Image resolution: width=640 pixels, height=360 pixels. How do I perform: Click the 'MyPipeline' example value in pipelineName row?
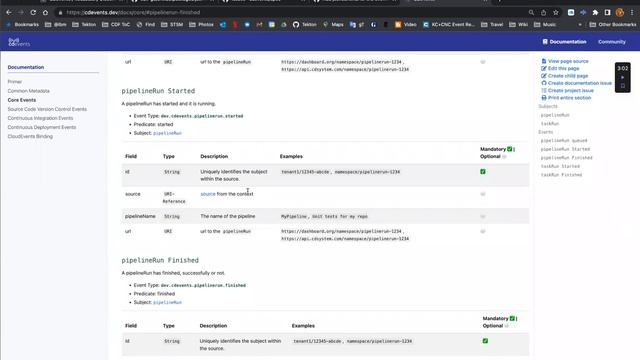pyautogui.click(x=293, y=216)
